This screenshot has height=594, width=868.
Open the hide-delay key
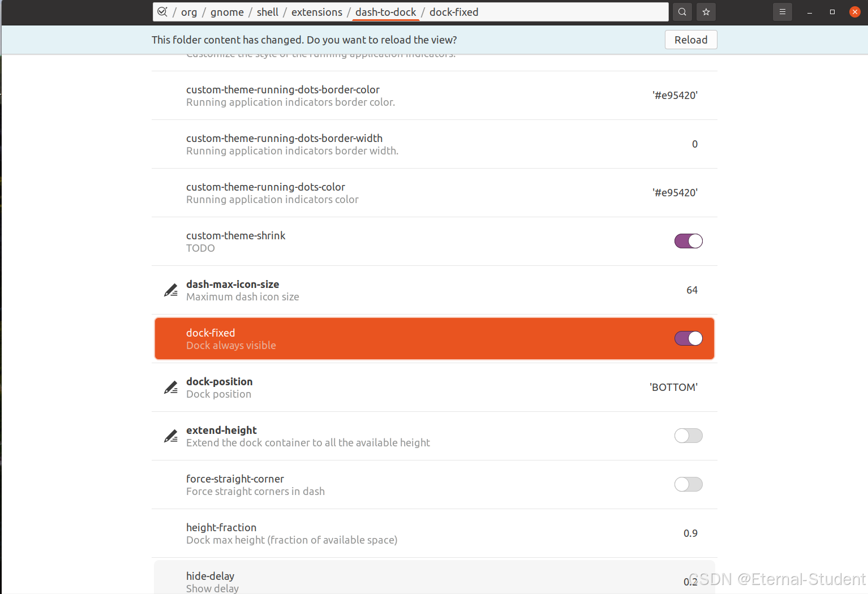435,577
